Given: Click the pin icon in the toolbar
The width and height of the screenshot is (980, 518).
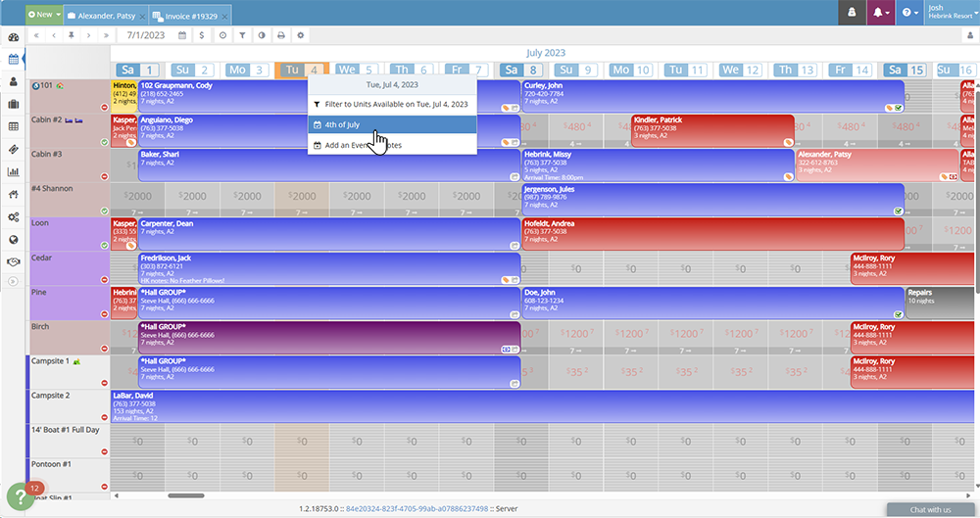Looking at the screenshot, I should pyautogui.click(x=72, y=35).
